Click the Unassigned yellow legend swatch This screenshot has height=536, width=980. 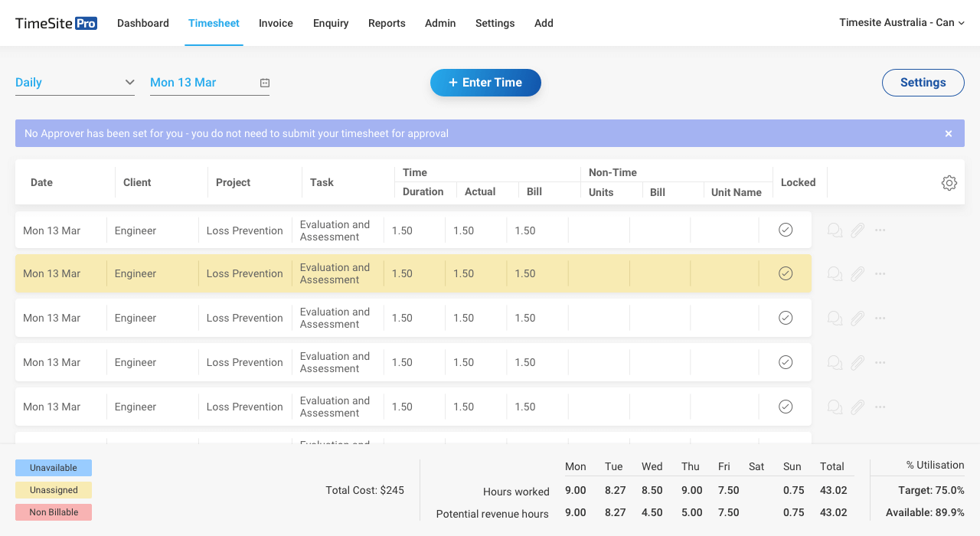click(54, 490)
